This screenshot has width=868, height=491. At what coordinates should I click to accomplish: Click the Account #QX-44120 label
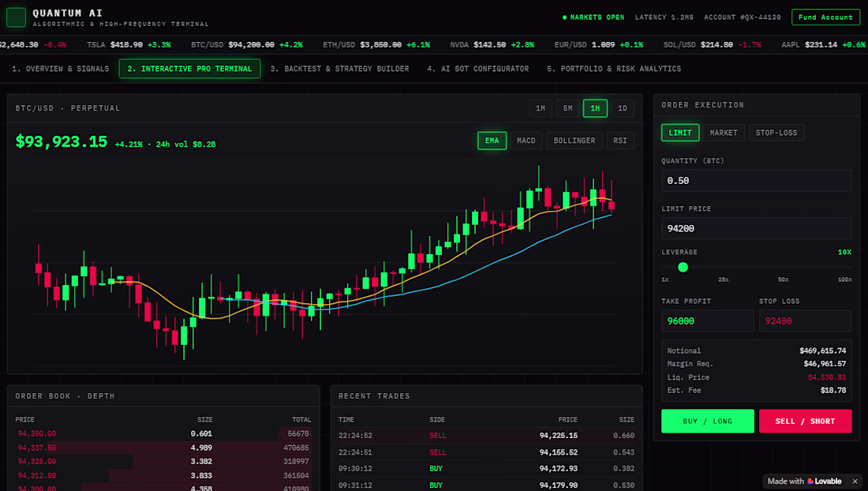coord(743,17)
